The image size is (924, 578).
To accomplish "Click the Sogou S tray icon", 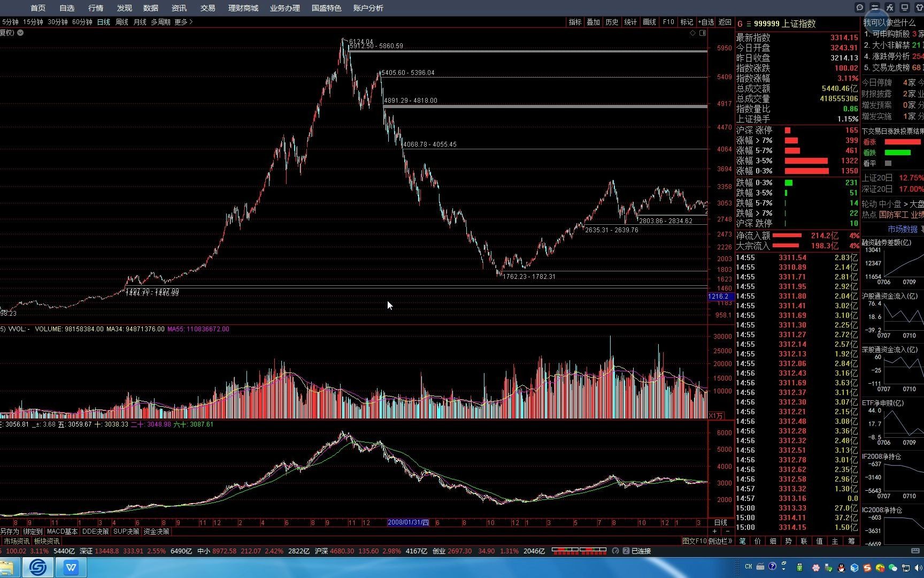I will [x=867, y=567].
